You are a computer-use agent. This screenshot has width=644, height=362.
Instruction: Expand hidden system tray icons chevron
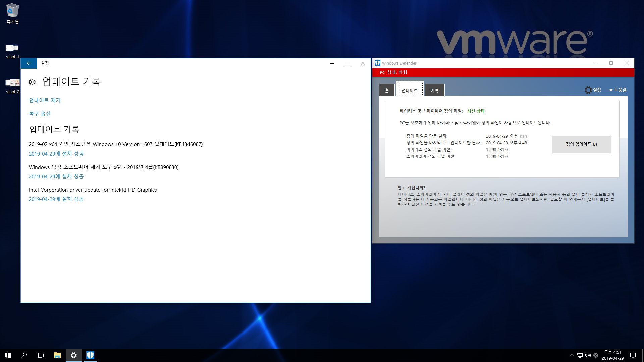coord(572,355)
